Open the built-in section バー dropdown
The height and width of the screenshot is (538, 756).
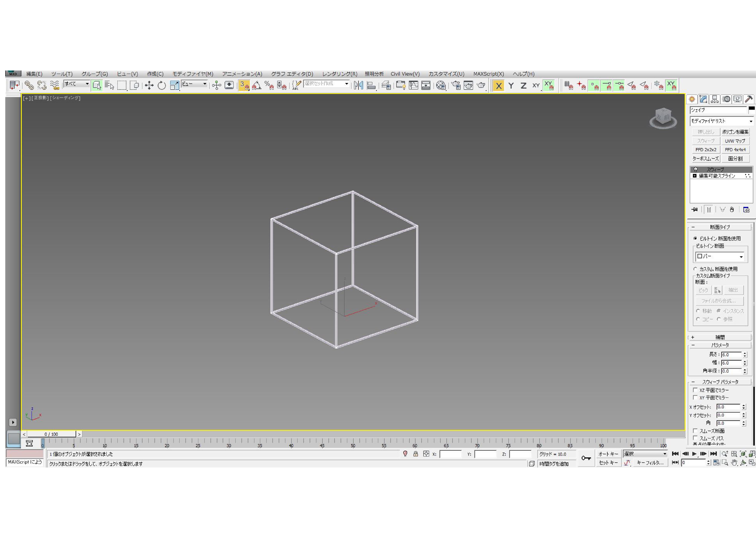point(720,256)
